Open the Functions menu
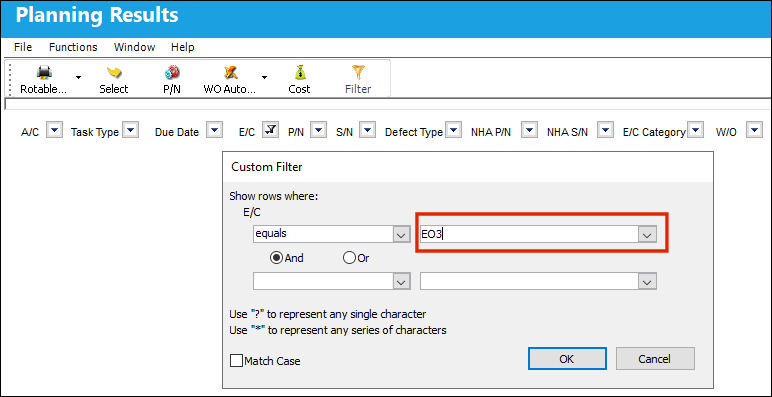The image size is (772, 397). (73, 47)
